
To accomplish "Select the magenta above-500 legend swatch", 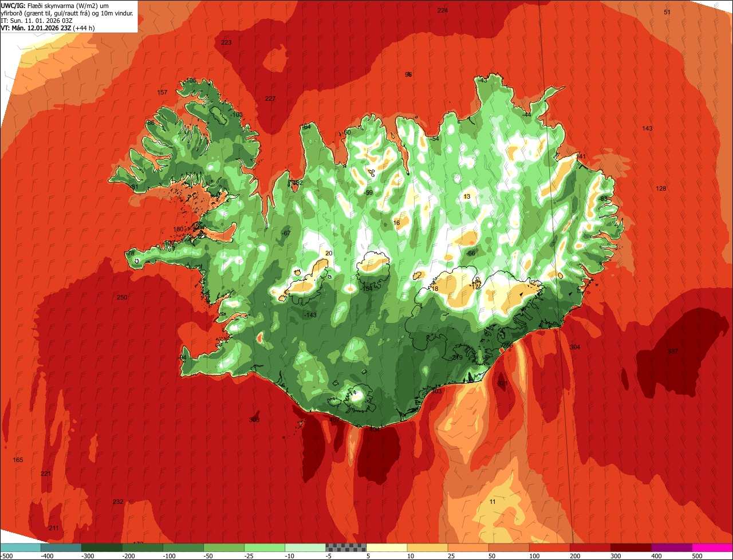I will click(x=712, y=547).
